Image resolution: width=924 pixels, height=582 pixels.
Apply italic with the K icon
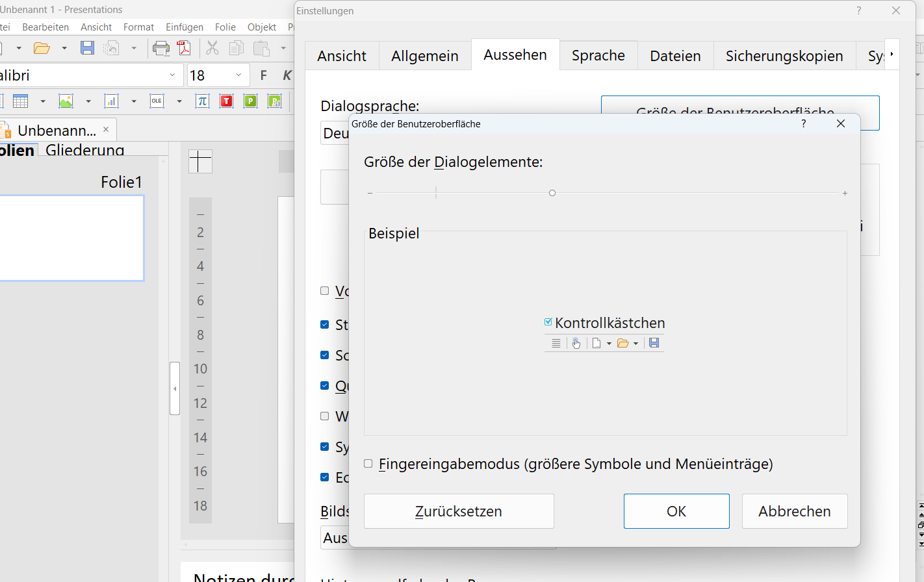(287, 75)
